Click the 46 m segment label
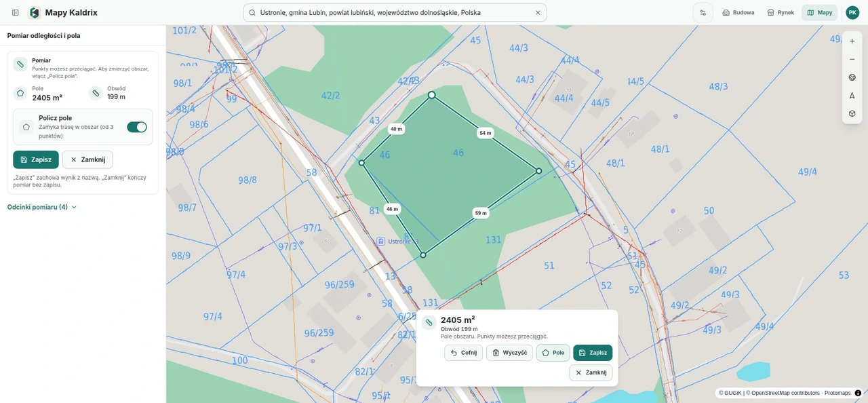Image resolution: width=868 pixels, height=403 pixels. tap(392, 209)
